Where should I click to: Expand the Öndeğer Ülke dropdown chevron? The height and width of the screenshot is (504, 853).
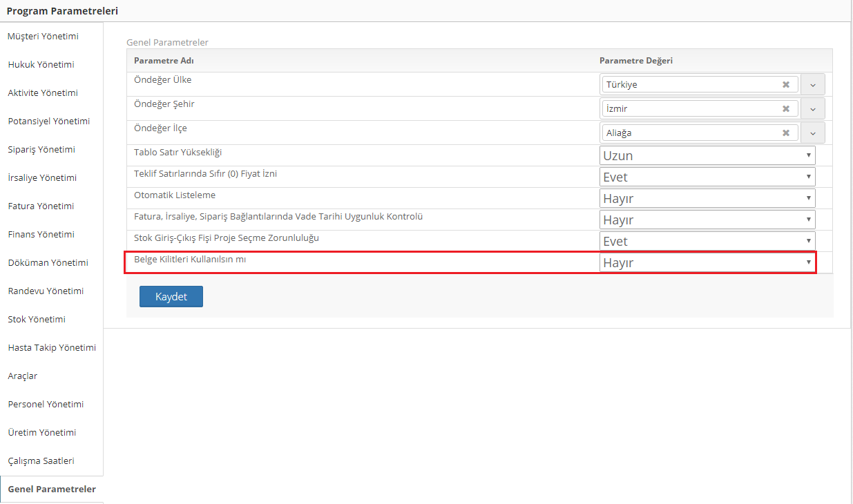(812, 84)
